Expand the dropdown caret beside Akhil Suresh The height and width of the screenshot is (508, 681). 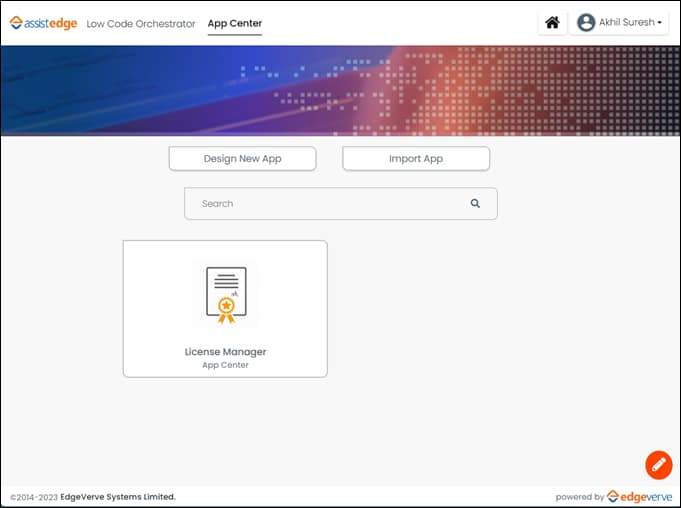660,23
